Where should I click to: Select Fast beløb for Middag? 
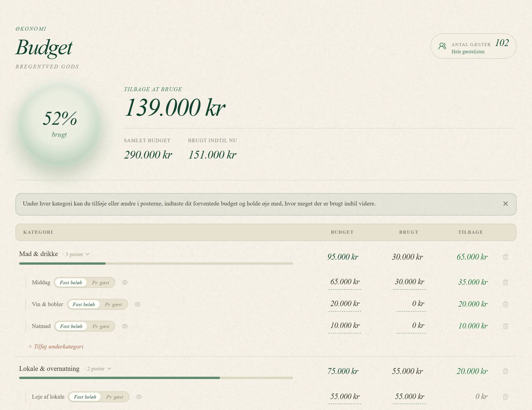71,282
